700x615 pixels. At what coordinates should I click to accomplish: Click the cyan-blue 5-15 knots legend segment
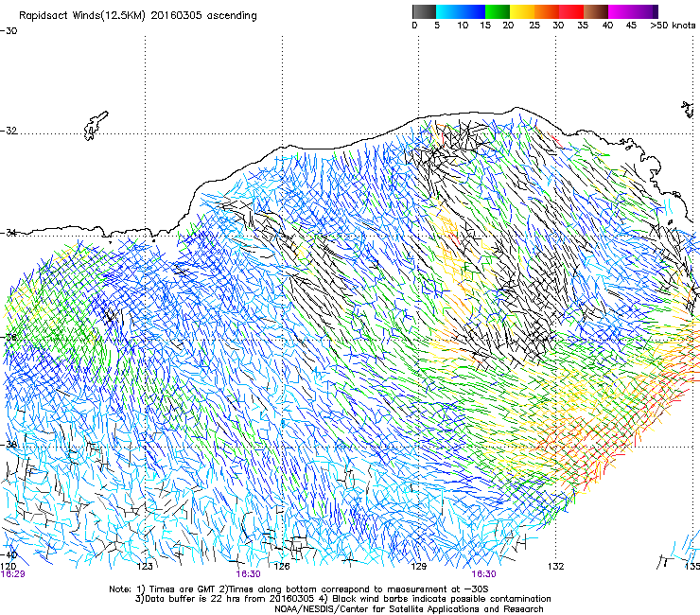pyautogui.click(x=461, y=11)
